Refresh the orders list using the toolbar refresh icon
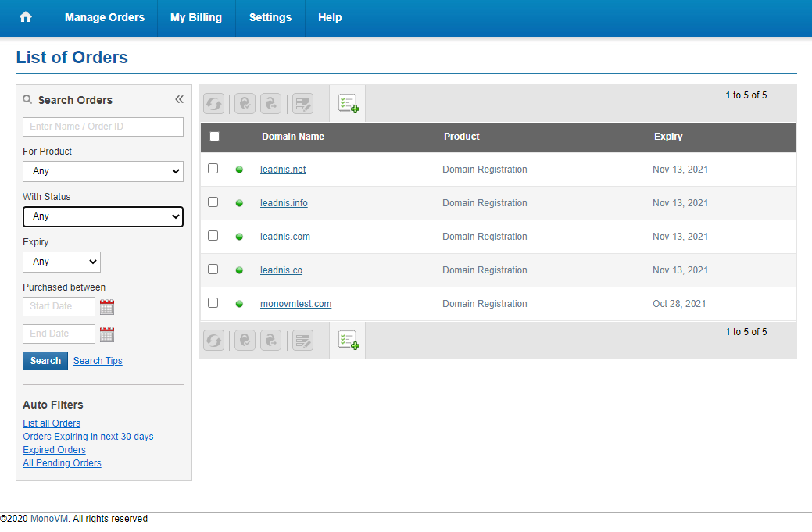The height and width of the screenshot is (532, 812). (213, 103)
